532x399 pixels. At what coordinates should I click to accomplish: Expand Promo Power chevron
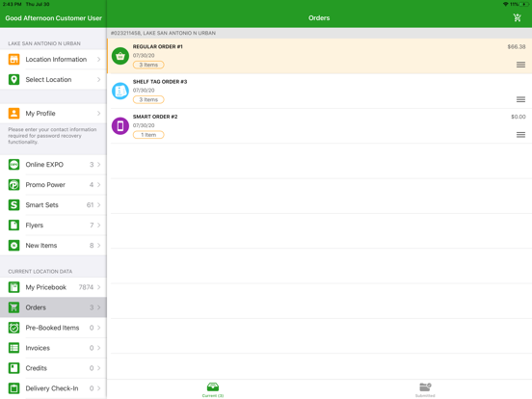tap(98, 185)
